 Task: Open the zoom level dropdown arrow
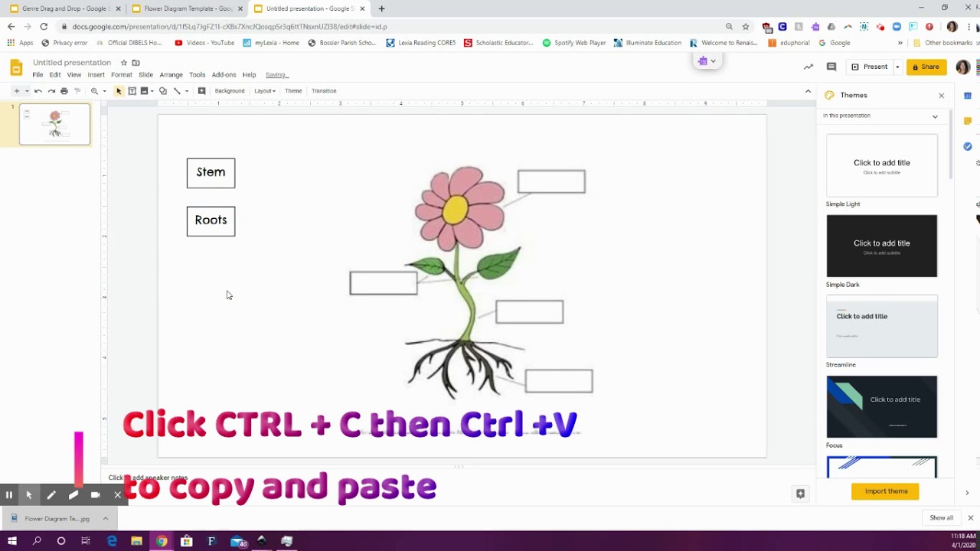[x=105, y=91]
